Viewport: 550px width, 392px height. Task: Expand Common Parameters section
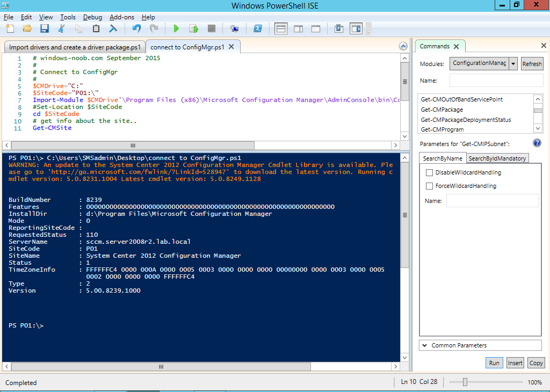[480, 345]
